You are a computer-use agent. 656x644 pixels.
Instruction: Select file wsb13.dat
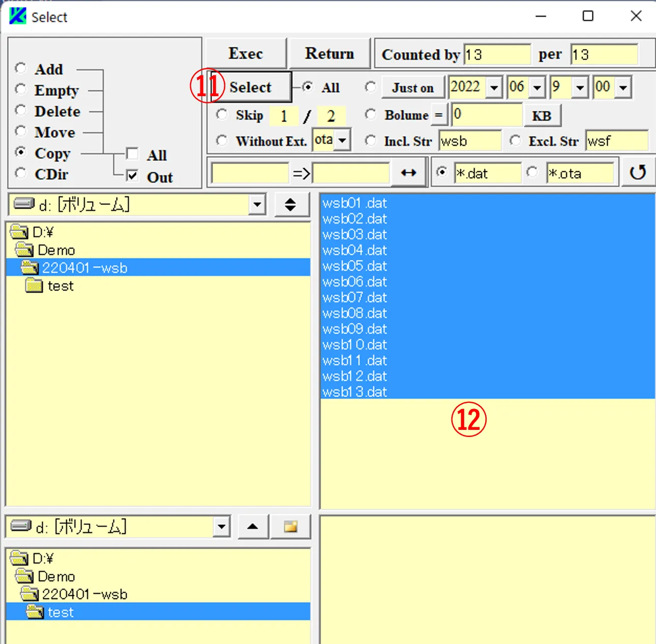click(x=488, y=392)
